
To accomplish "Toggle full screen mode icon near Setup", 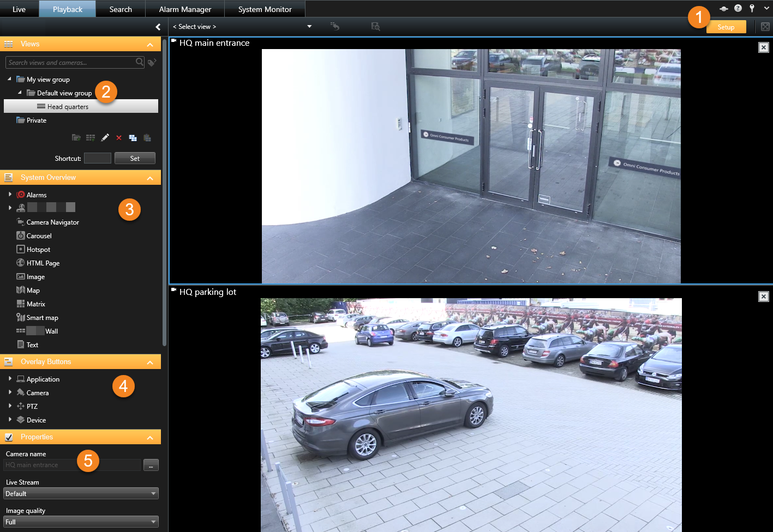I will pyautogui.click(x=765, y=27).
